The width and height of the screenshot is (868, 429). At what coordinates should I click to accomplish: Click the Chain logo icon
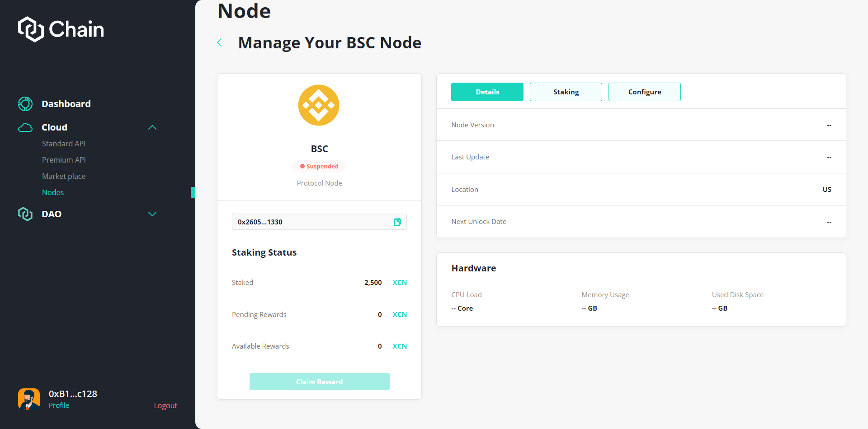pos(30,29)
